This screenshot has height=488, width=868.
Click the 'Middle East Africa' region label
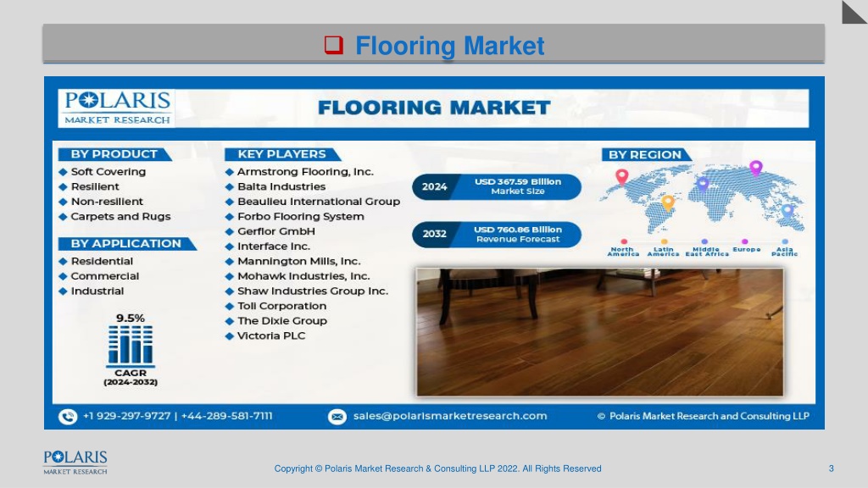point(707,252)
